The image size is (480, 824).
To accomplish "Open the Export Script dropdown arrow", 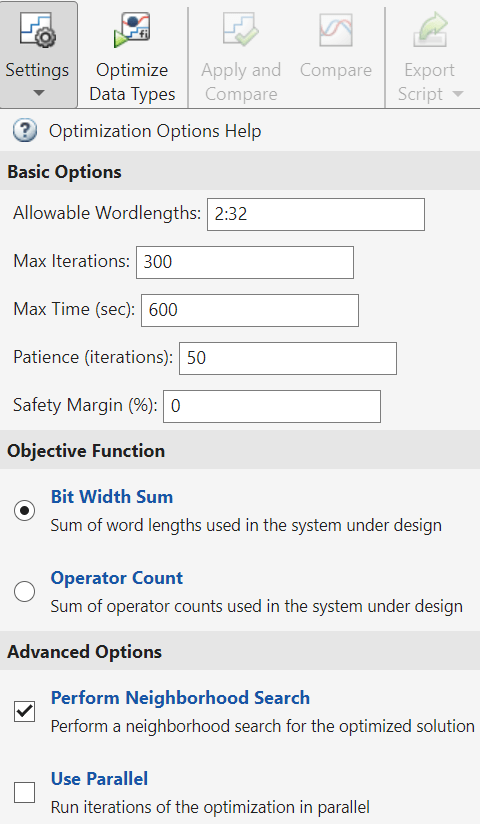I will [x=457, y=94].
